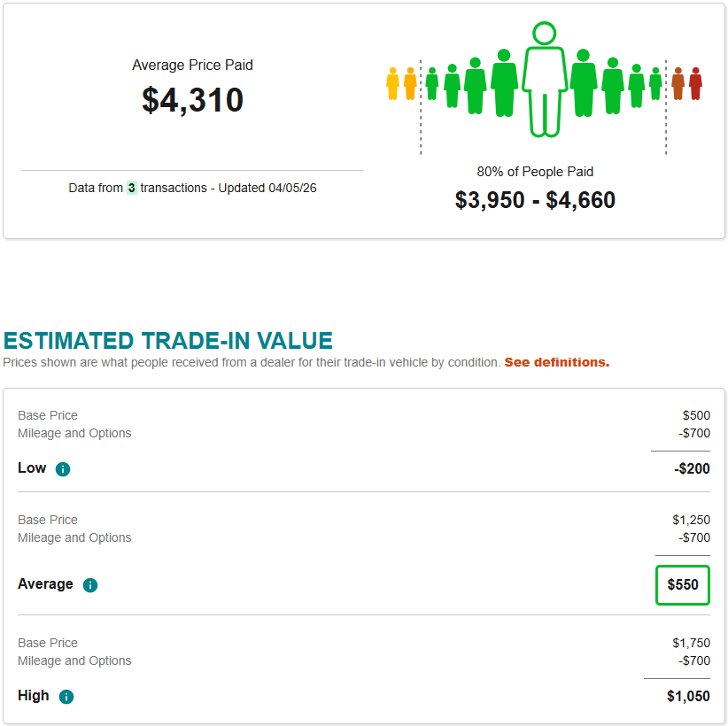
Task: Click the $1,050 high trade-in total
Action: 688,696
